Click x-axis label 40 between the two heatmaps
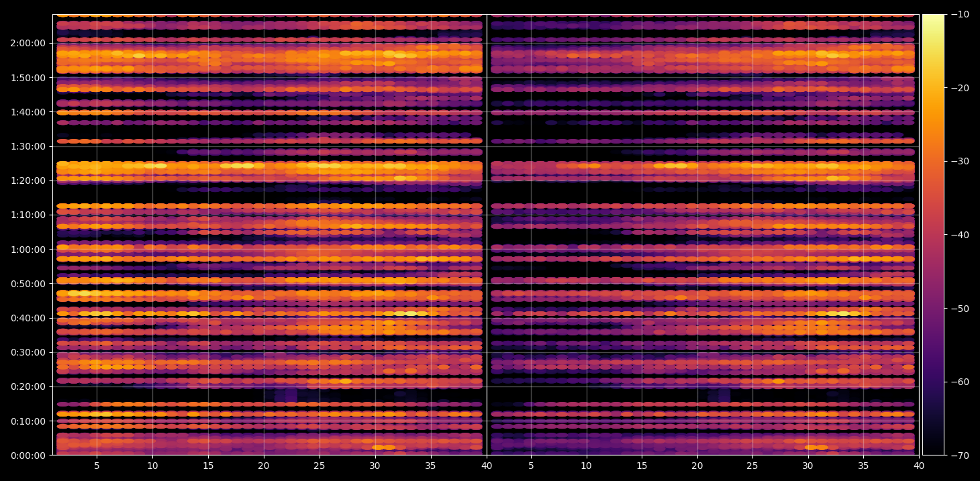The image size is (980, 481). point(487,466)
